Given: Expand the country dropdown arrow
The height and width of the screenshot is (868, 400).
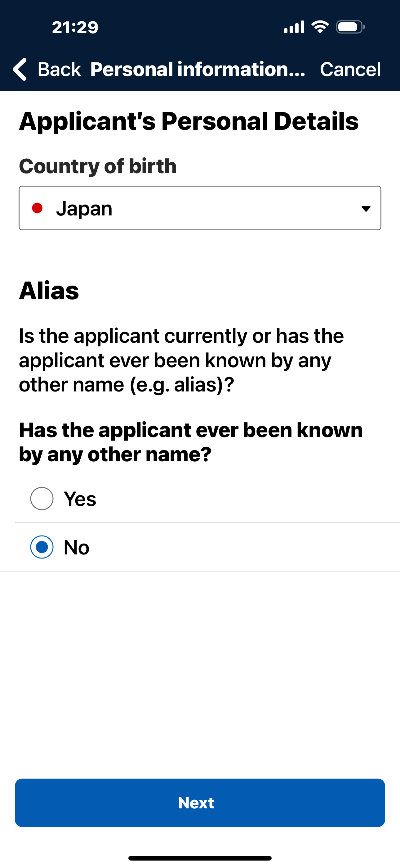Looking at the screenshot, I should click(366, 209).
